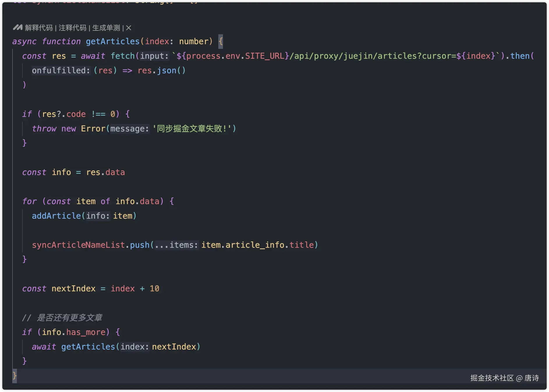549x392 pixels.
Task: Click the MarsCode logo icon in code lens
Action: (18, 28)
